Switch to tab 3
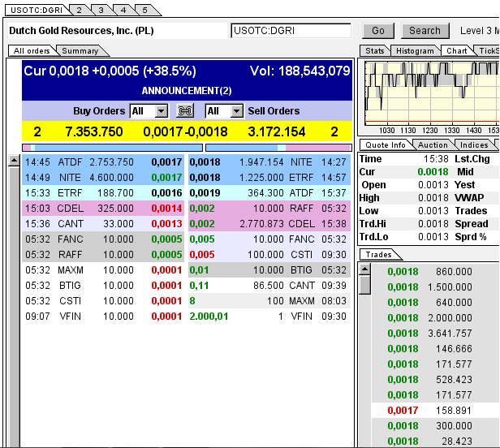500x448 pixels. click(101, 11)
